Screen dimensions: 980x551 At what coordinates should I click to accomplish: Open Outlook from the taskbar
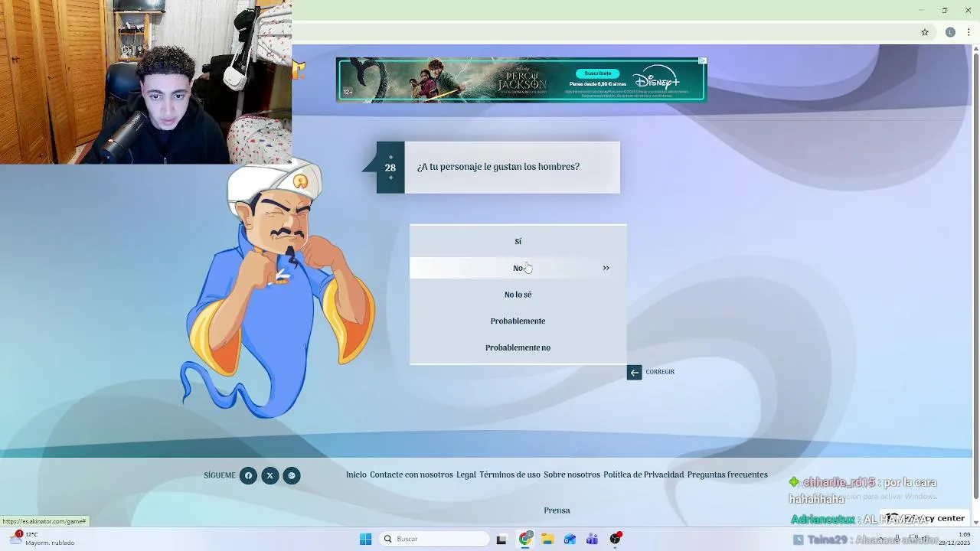[x=570, y=539]
